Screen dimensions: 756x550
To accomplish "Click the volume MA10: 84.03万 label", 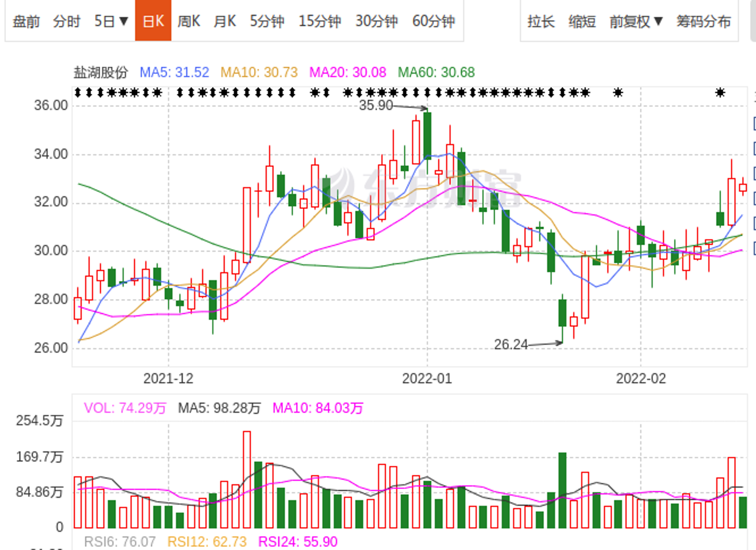I will point(318,408).
